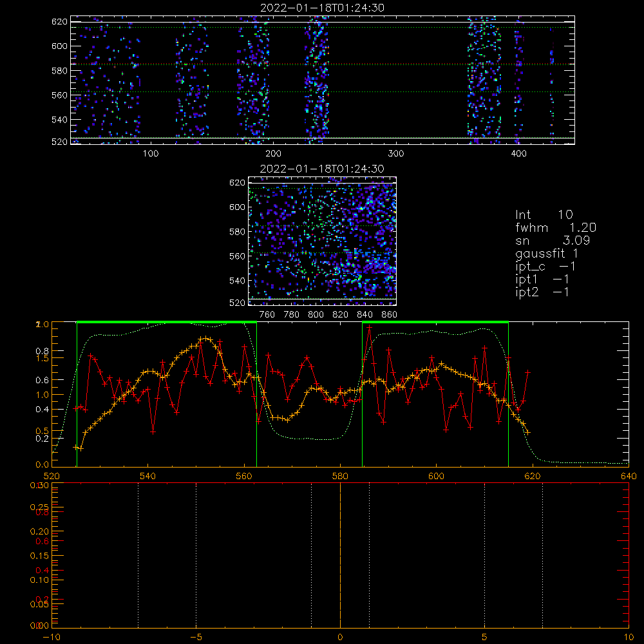Click the 540 y-axis label of the square image
Viewport: 644px width, 644px height.
[x=237, y=281]
